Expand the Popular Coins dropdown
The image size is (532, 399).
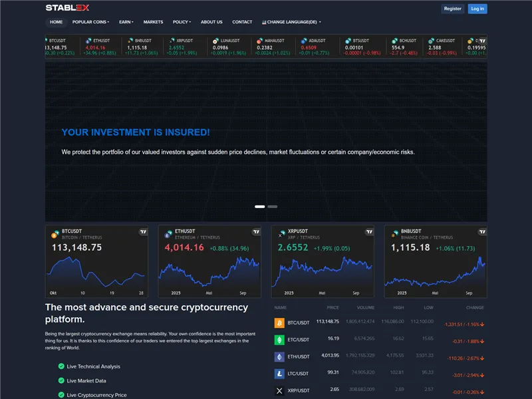tap(90, 22)
